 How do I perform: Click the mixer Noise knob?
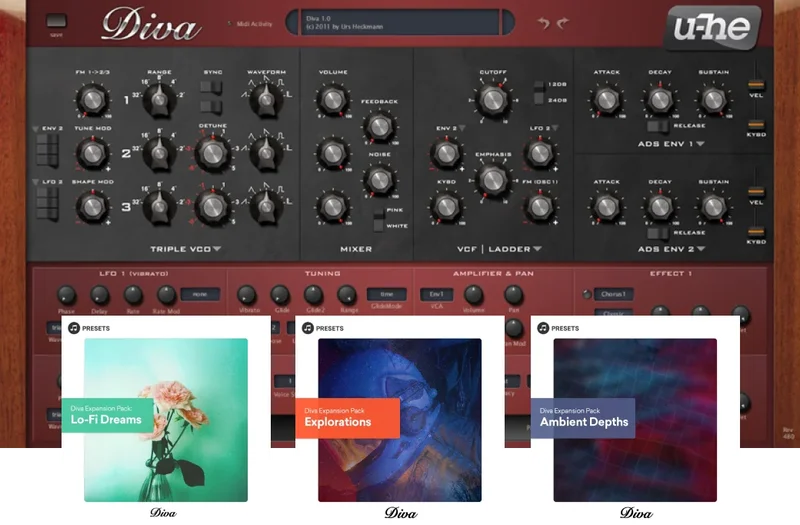(379, 180)
